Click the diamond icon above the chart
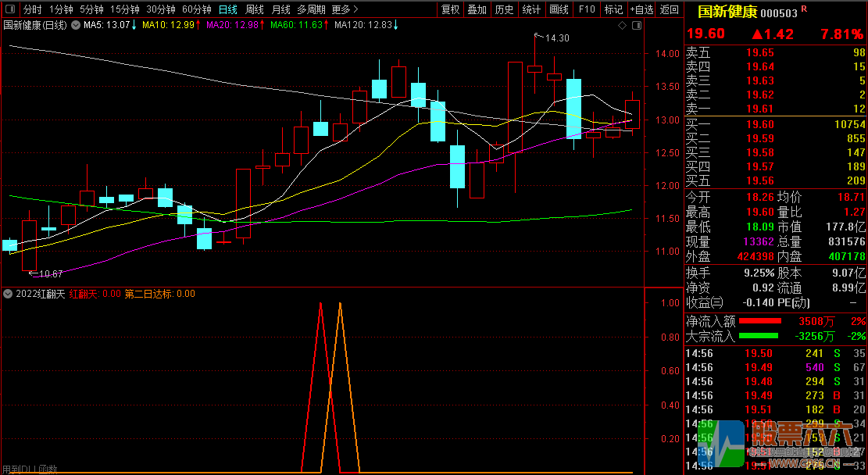This screenshot has height=475, width=868. coord(622,26)
